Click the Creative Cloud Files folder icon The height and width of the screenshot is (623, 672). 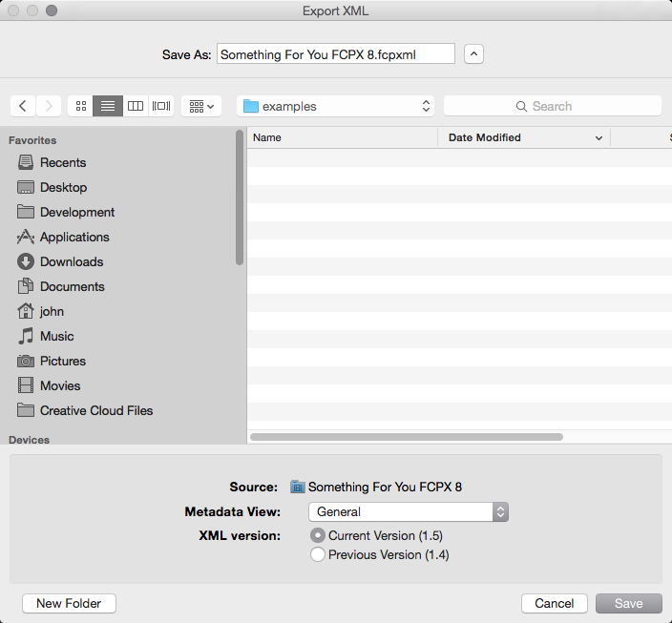25,410
